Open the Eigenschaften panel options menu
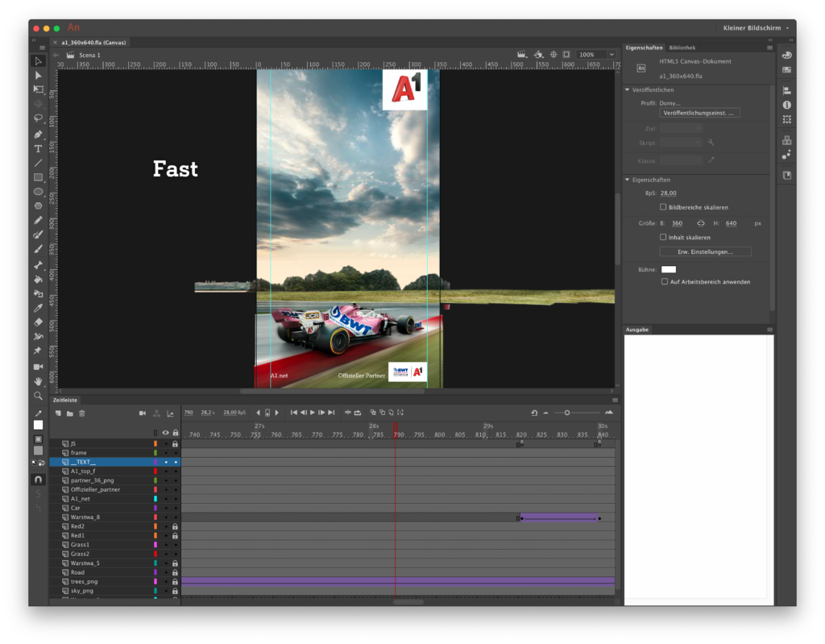The image size is (825, 644). click(769, 48)
